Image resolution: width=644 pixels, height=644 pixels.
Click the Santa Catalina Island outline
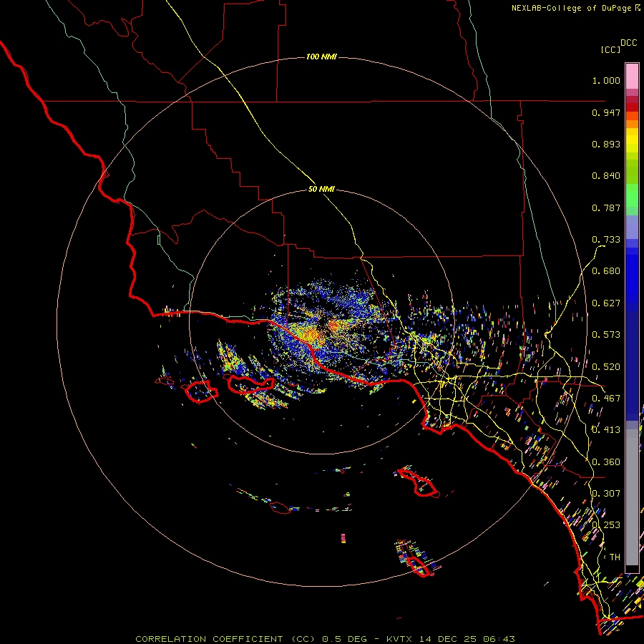418,484
